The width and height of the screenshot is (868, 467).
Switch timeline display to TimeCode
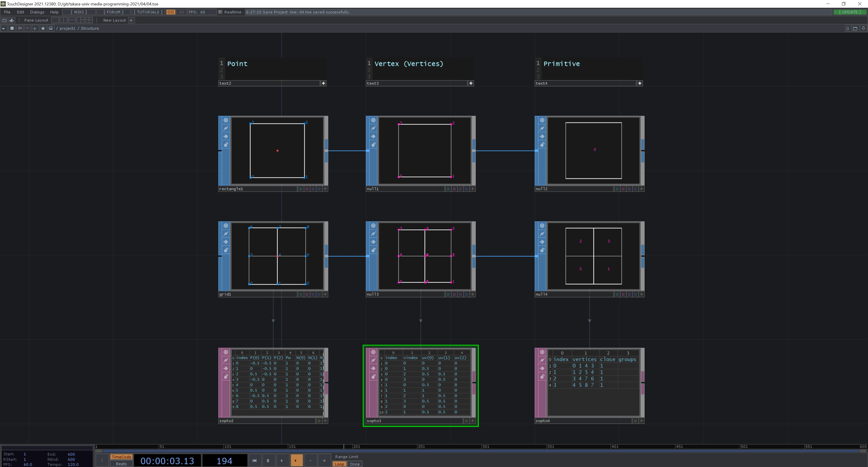pyautogui.click(x=121, y=457)
